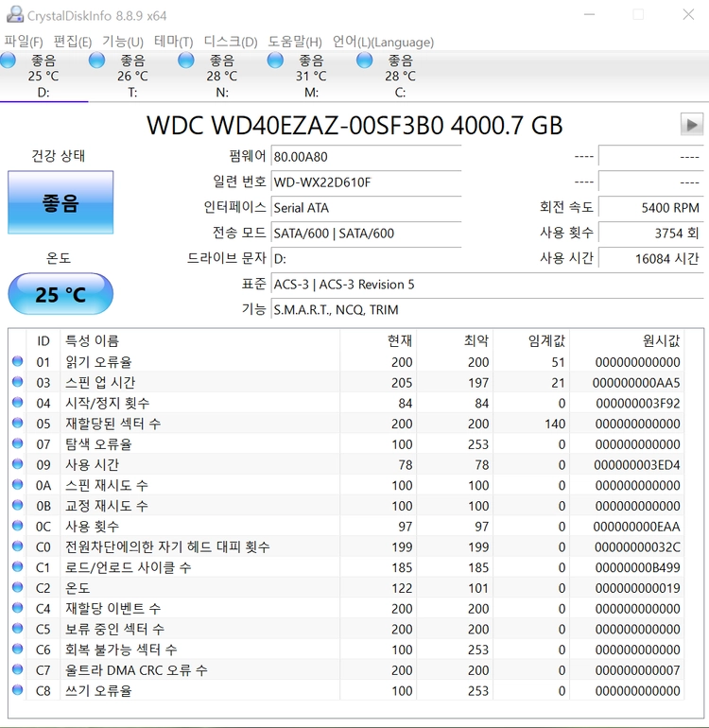Switch to the T: drive at 26 °C
The image size is (709, 728).
click(x=132, y=77)
